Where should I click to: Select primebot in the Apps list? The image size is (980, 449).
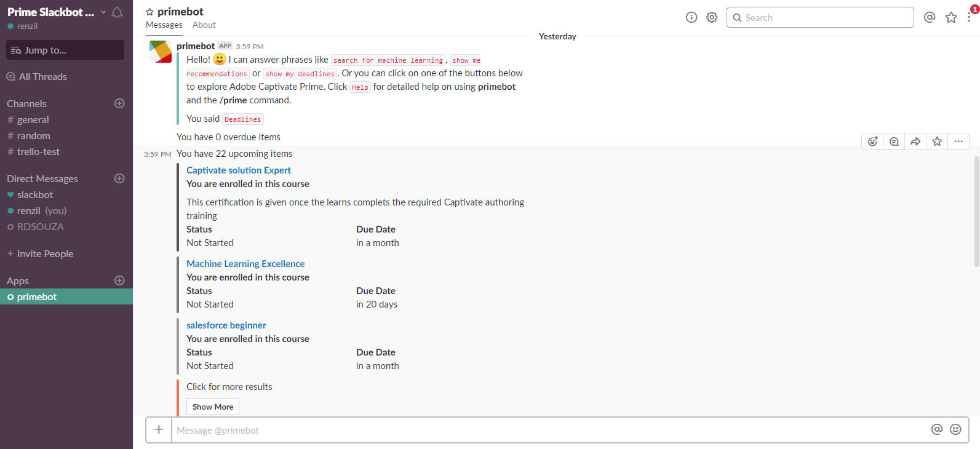[x=66, y=296]
